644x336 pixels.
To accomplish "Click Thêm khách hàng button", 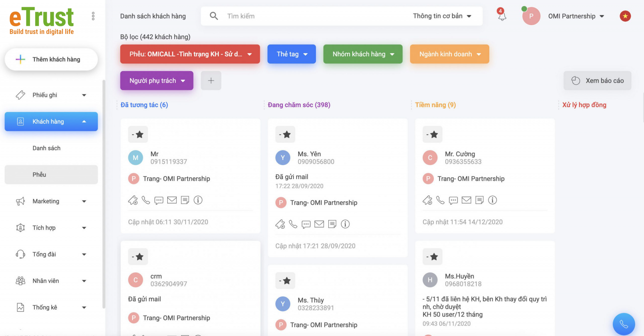I will (x=51, y=59).
